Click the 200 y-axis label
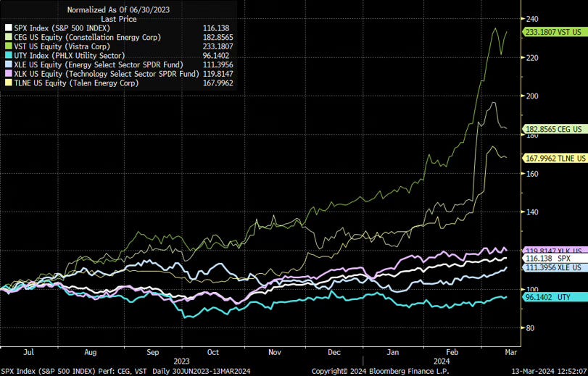 532,96
